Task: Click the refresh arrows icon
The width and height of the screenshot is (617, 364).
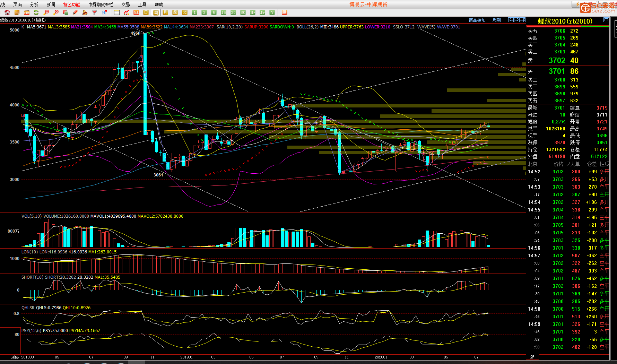Action: coord(36,12)
